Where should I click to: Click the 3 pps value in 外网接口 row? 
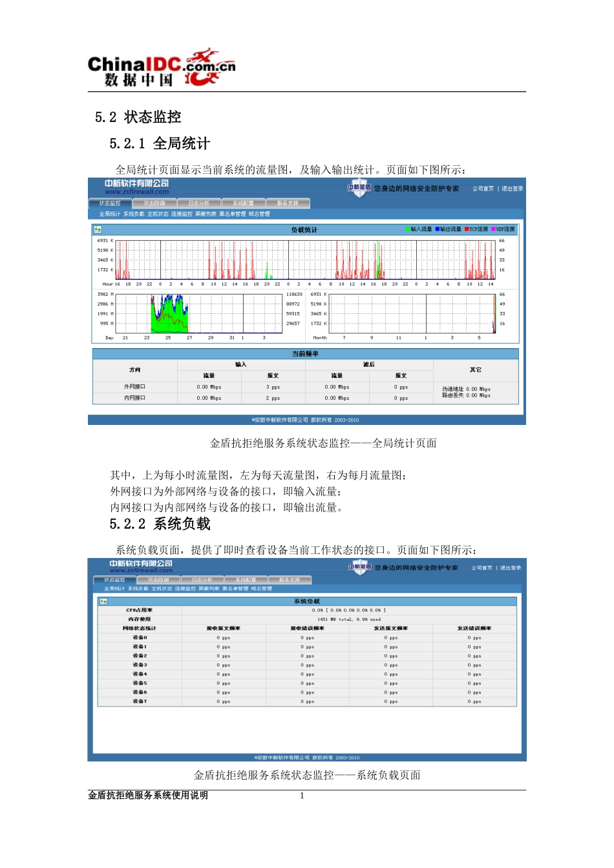pos(273,387)
